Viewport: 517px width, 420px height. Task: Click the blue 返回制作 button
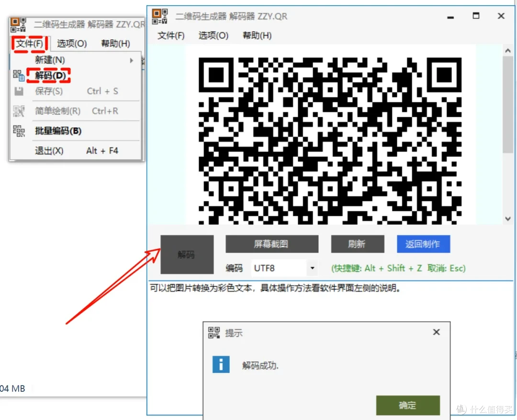point(423,244)
